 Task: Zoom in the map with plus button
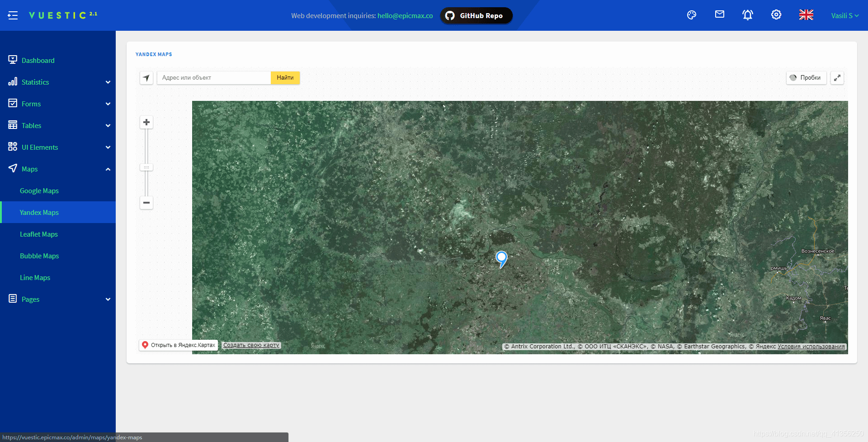coord(146,122)
